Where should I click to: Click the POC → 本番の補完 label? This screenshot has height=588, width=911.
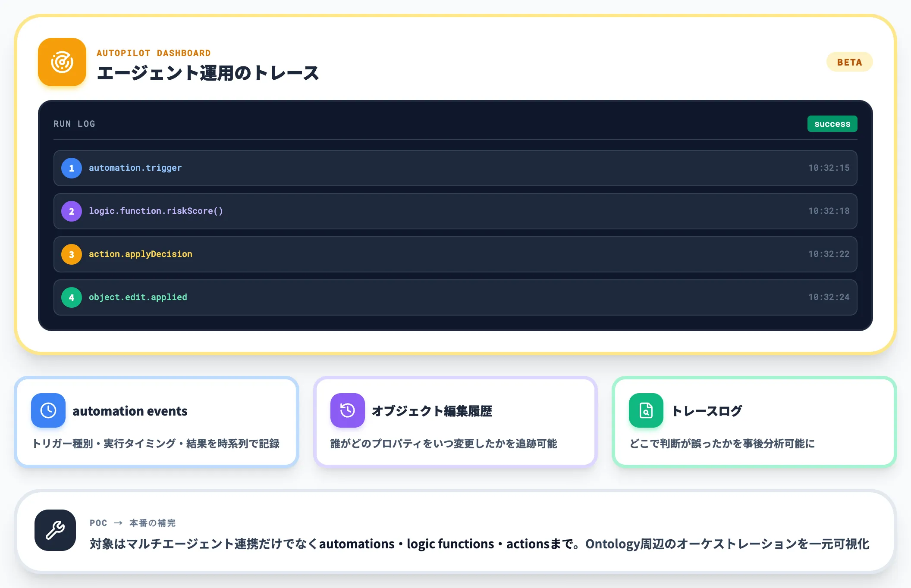(x=132, y=523)
